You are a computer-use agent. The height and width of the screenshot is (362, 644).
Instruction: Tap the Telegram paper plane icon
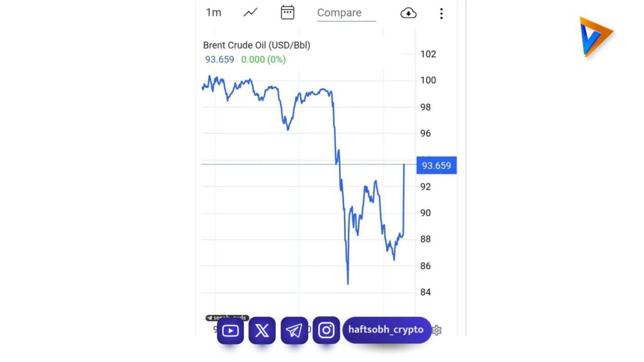click(x=294, y=331)
